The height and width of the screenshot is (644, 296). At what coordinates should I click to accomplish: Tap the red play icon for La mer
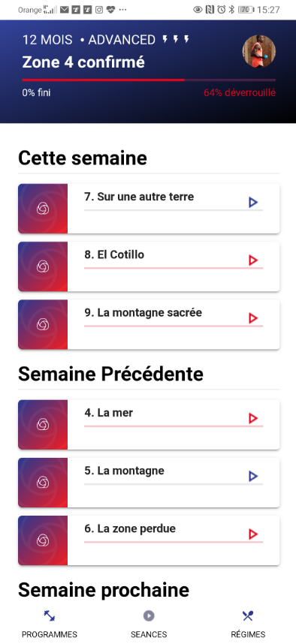click(253, 418)
